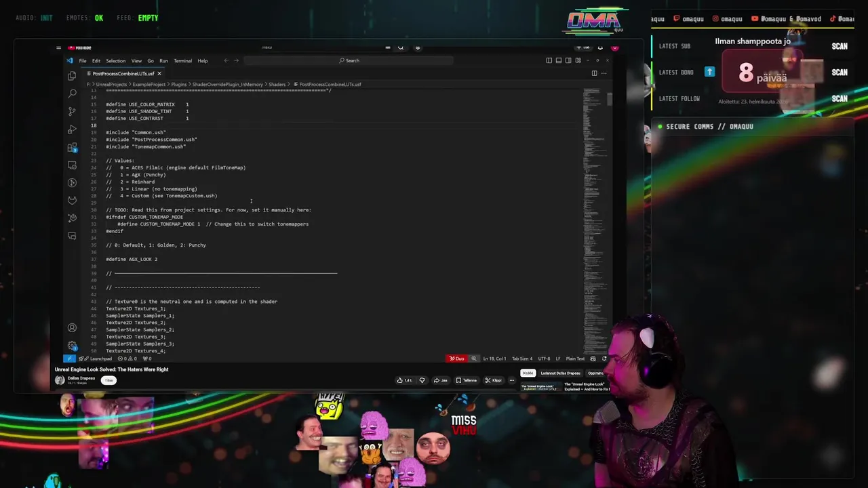Click the zoom magnifier status bar icon
Viewport: 868px width, 488px height.
[x=474, y=359]
